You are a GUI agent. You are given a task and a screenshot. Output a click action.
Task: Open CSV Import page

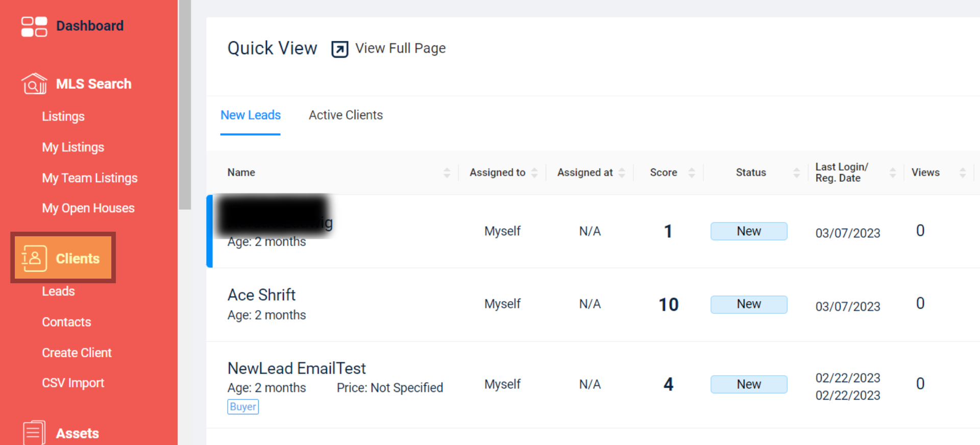click(x=73, y=383)
